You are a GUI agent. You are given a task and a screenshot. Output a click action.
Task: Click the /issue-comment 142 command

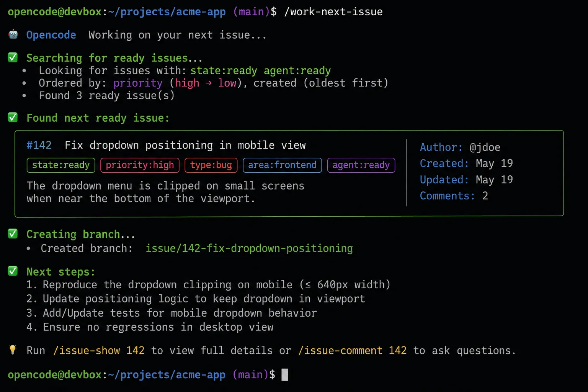tap(352, 350)
